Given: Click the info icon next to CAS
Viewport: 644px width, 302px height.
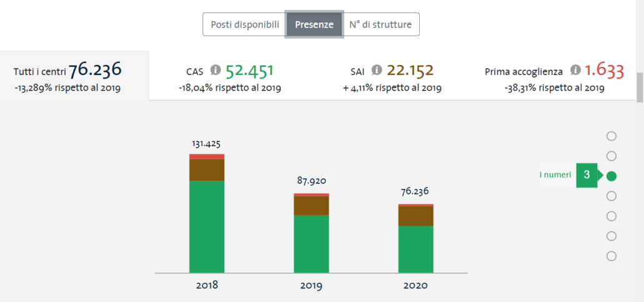Looking at the screenshot, I should (x=215, y=70).
